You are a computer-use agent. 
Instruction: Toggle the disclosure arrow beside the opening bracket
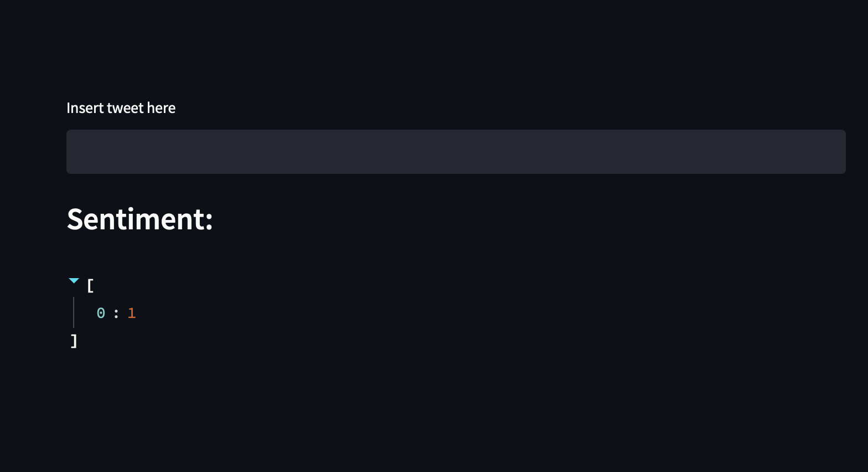74,281
